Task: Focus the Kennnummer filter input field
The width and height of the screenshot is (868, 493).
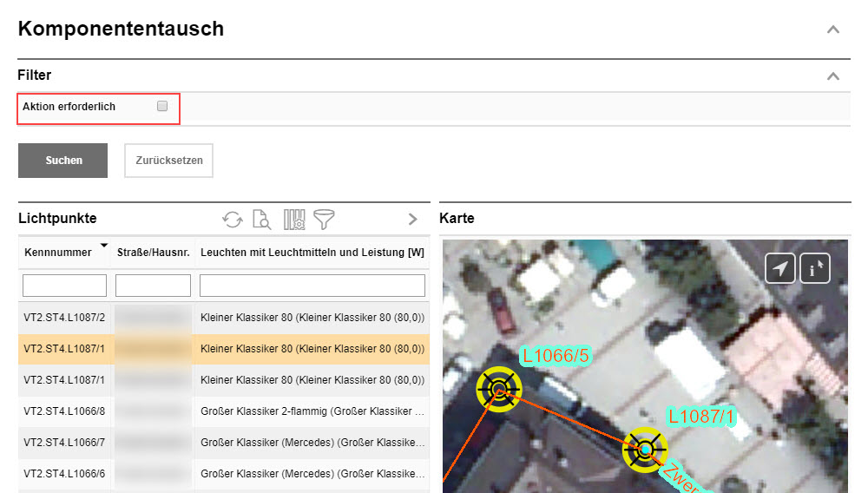Action: pos(65,286)
